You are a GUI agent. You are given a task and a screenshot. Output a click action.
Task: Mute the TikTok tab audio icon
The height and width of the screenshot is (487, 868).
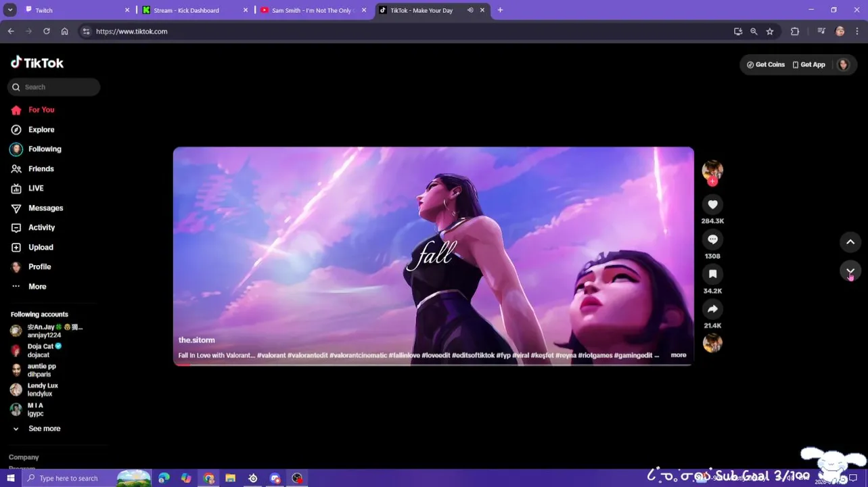click(x=470, y=10)
